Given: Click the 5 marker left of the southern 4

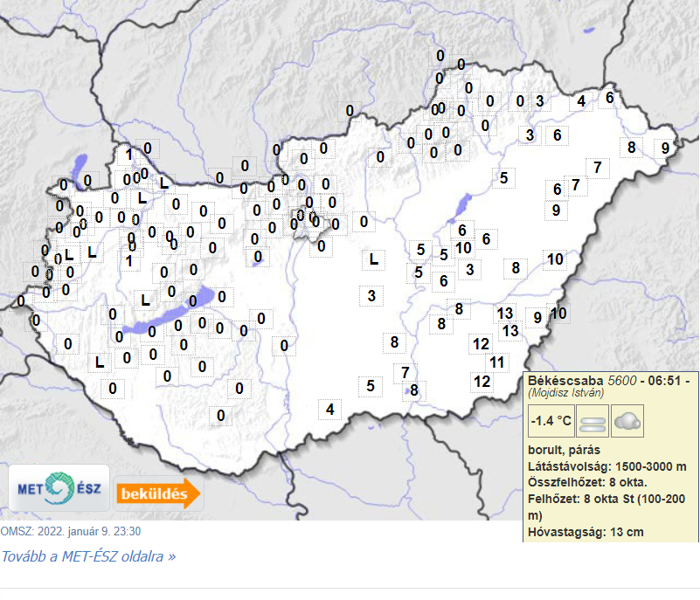Looking at the screenshot, I should point(371,385).
